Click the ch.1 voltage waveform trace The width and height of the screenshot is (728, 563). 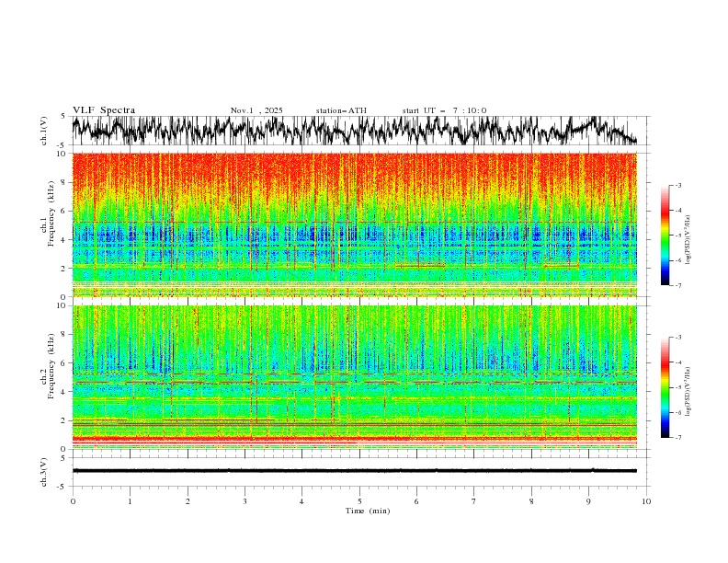pyautogui.click(x=354, y=131)
